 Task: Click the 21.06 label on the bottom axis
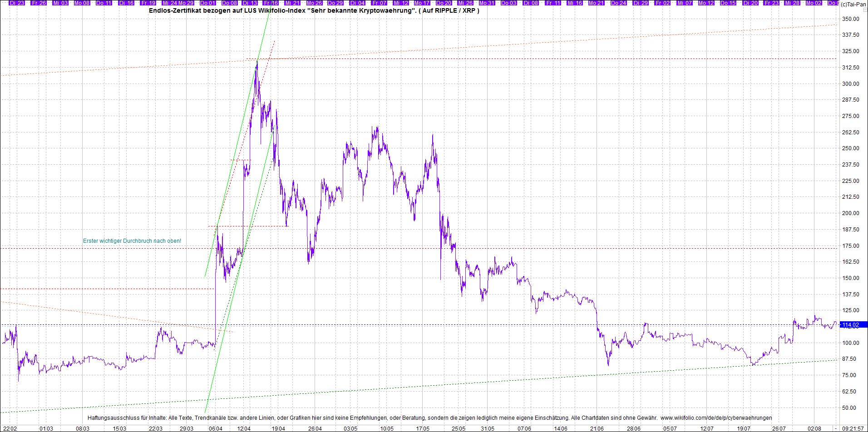tap(597, 428)
